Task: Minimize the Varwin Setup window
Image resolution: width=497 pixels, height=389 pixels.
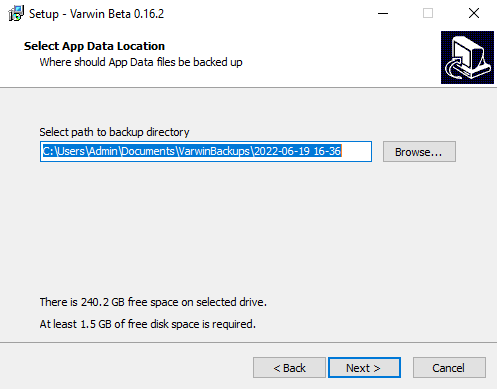Action: pos(383,14)
